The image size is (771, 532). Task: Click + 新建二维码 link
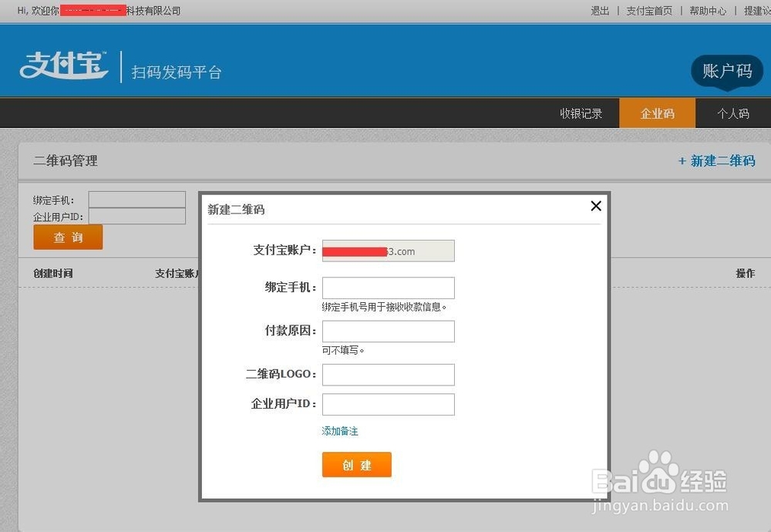716,161
